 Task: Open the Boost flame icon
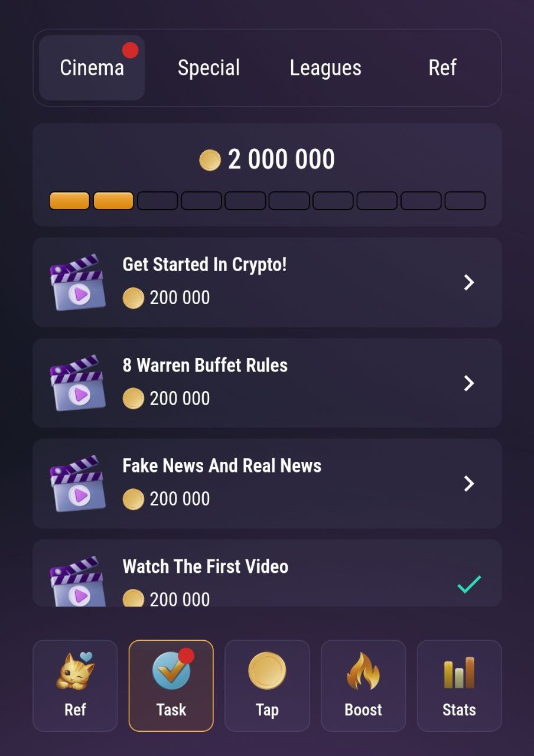click(363, 671)
